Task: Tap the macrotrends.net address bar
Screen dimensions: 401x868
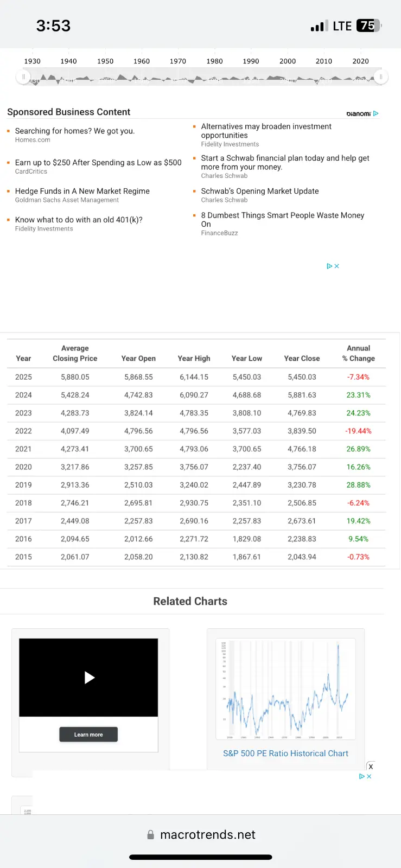Action: [x=207, y=835]
